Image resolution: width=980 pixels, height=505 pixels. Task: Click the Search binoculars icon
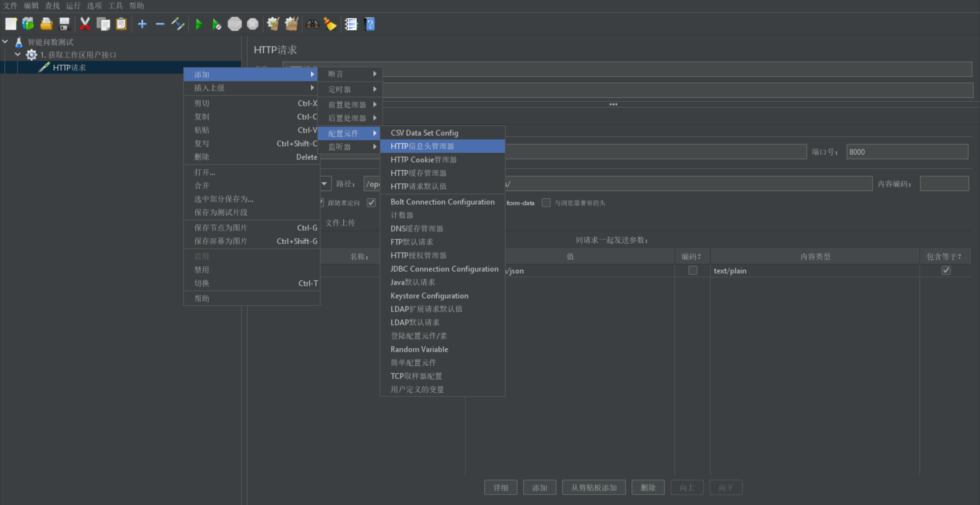click(312, 24)
